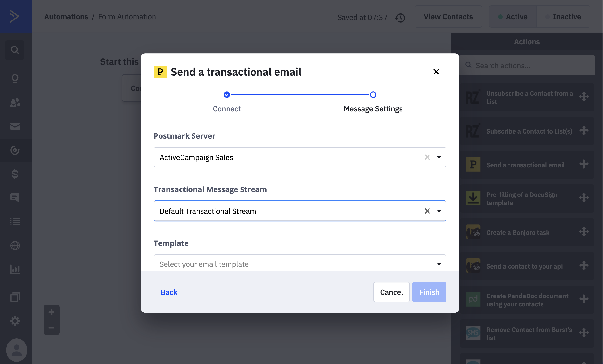The width and height of the screenshot is (603, 364).
Task: Open the user profile avatar
Action: coord(16,350)
